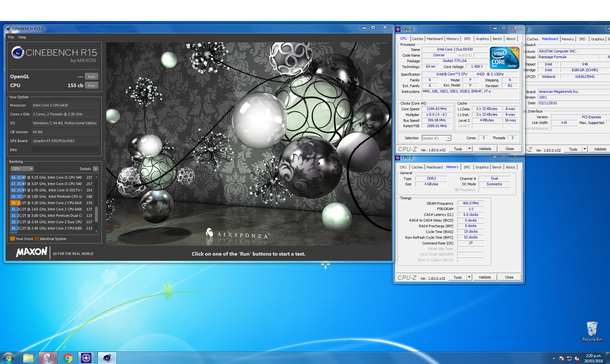
Task: Open the network tray icon
Action: (569, 358)
